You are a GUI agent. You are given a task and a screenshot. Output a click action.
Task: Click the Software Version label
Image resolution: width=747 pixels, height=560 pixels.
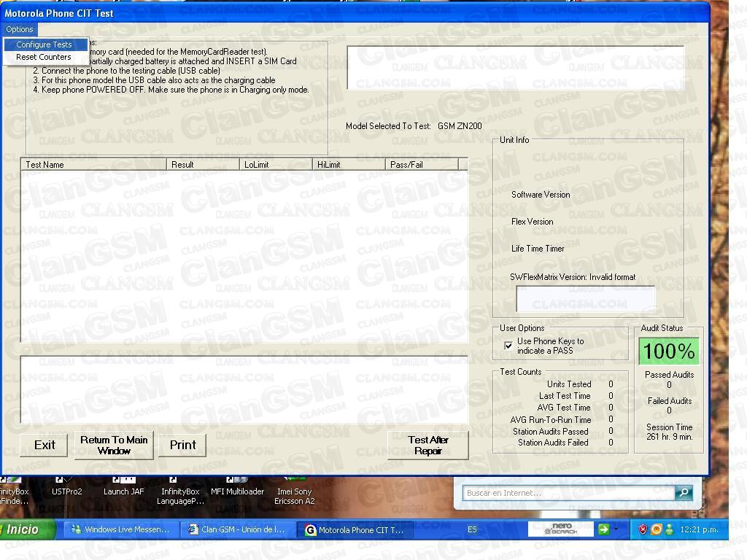tap(541, 195)
